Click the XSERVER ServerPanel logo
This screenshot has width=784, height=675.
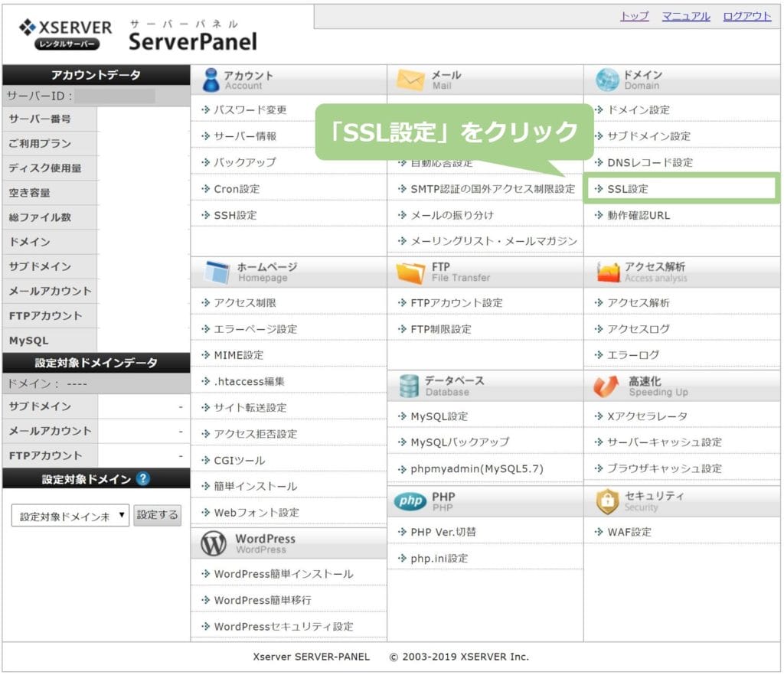(x=138, y=34)
